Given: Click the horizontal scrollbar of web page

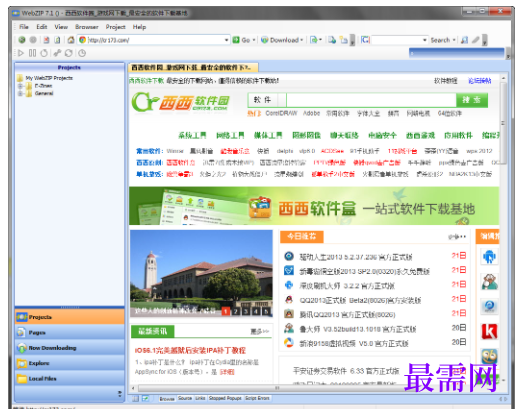Looking at the screenshot, I should pyautogui.click(x=277, y=388).
